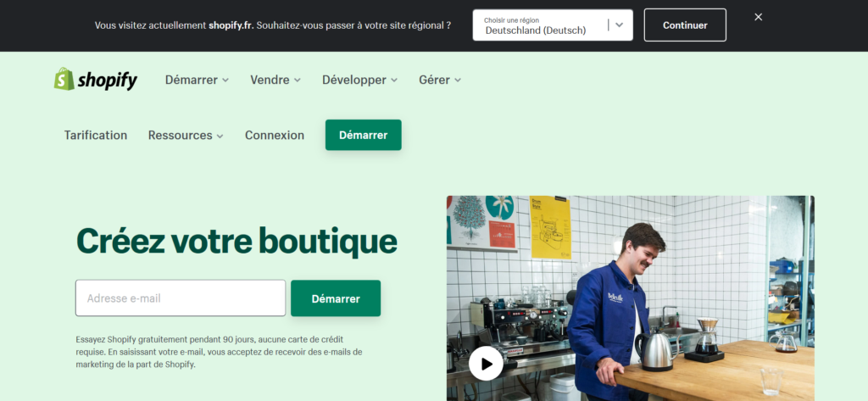Click the barista video thumbnail image

coord(631,298)
